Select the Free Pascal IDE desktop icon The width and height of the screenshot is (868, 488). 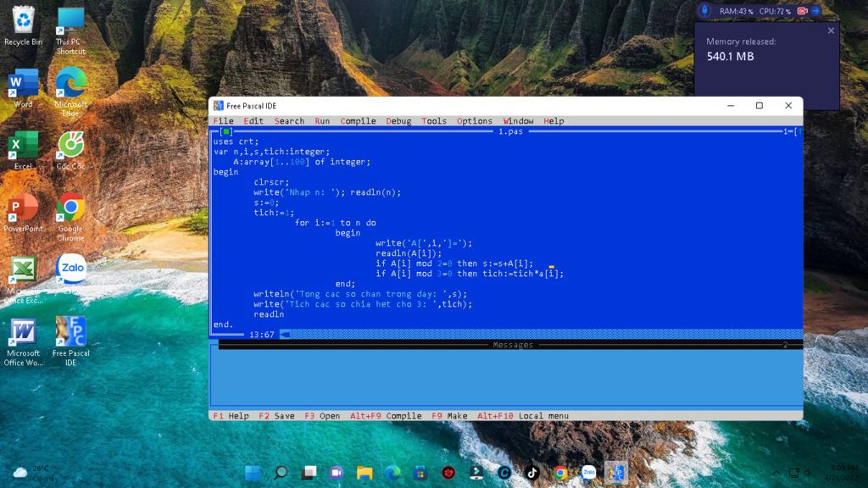coord(71,341)
